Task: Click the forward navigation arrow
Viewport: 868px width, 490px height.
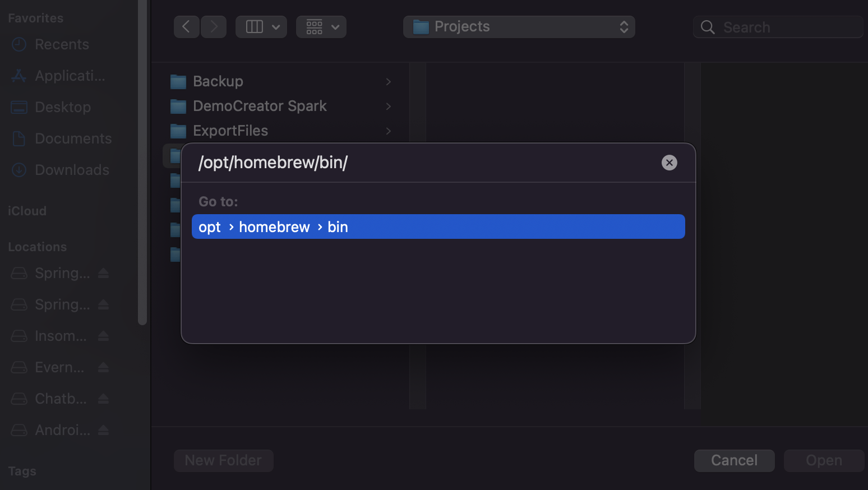Action: click(214, 27)
